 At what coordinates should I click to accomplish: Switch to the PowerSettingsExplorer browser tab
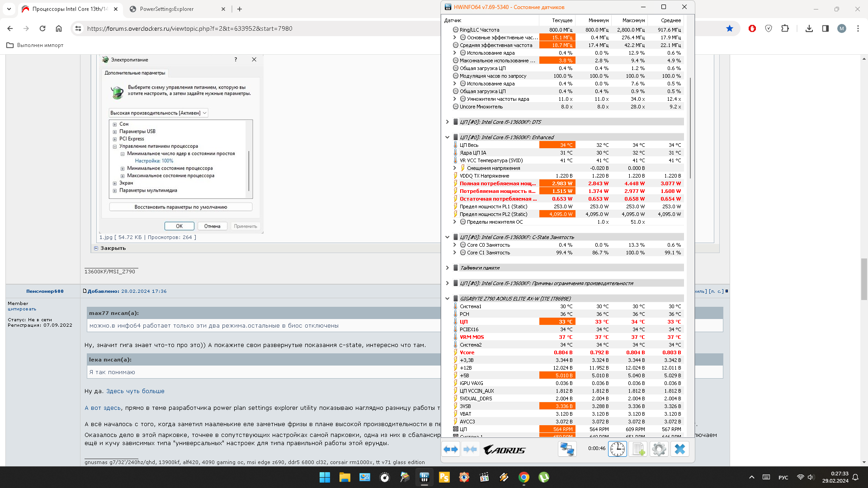(167, 9)
